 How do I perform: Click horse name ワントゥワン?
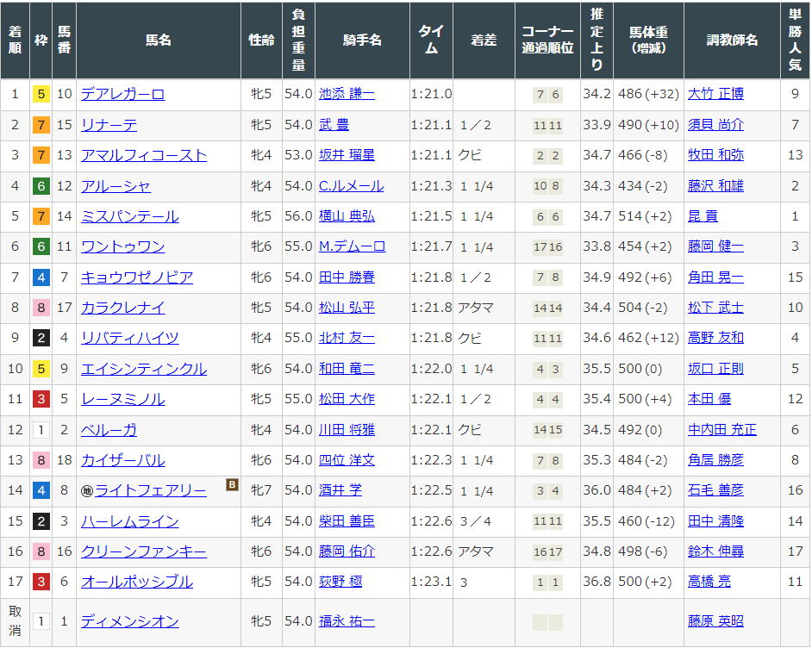122,246
